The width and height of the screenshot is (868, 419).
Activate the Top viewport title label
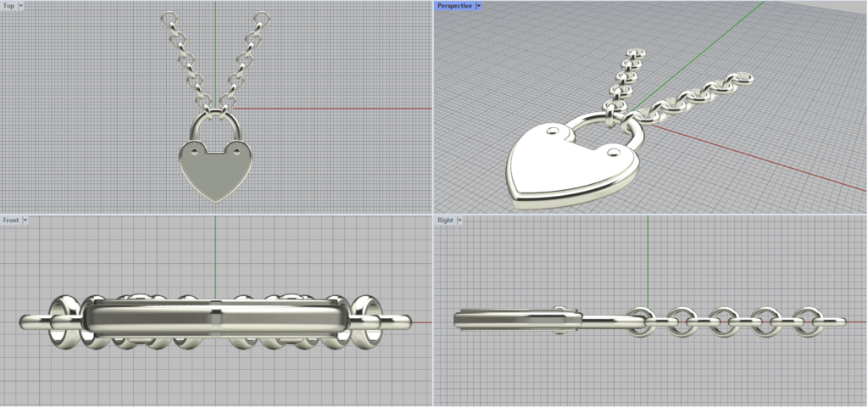tap(8, 6)
